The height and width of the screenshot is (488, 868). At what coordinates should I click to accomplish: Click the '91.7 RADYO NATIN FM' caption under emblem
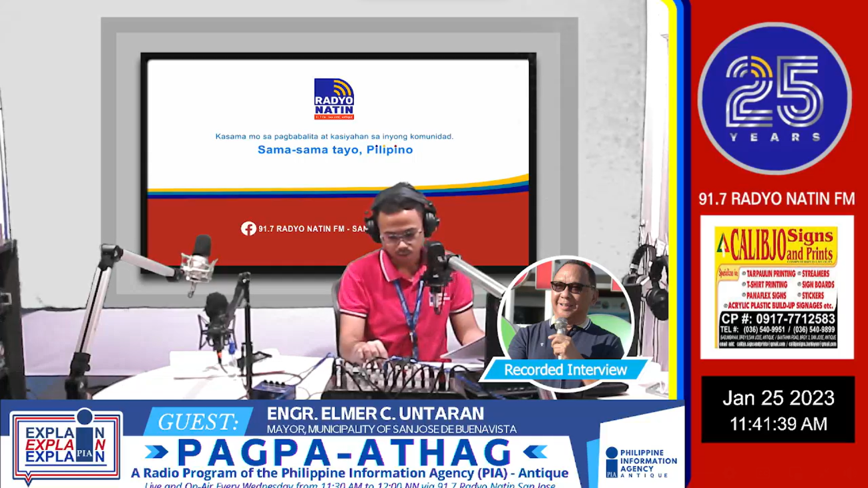point(777,199)
